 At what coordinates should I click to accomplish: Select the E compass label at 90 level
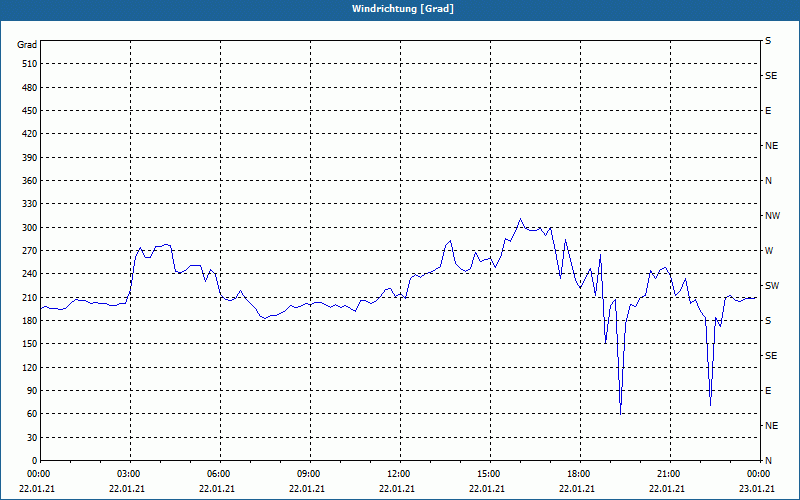point(768,390)
